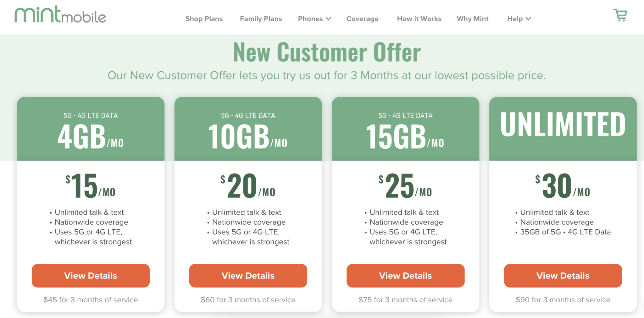
Task: Click the Mint Mobile logo
Action: coord(60,14)
